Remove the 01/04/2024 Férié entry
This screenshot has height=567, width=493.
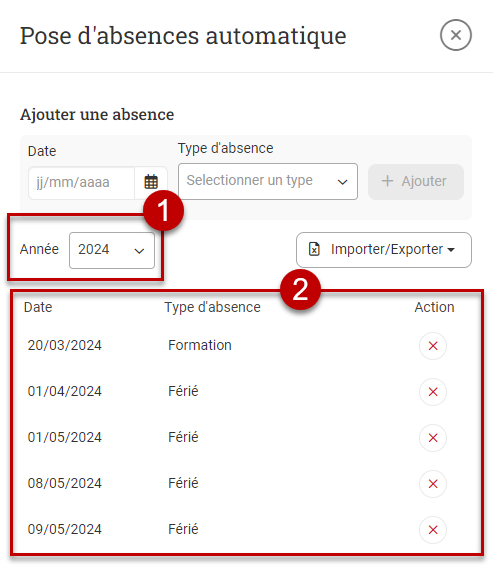tap(433, 392)
